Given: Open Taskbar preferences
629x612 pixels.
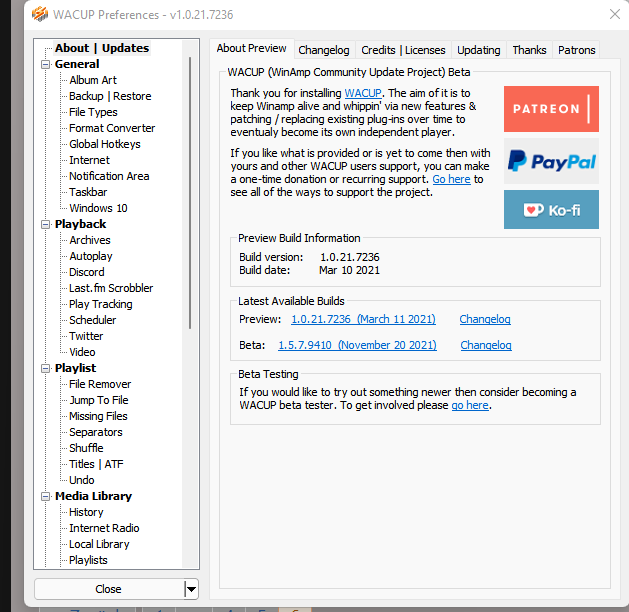Looking at the screenshot, I should click(88, 192).
